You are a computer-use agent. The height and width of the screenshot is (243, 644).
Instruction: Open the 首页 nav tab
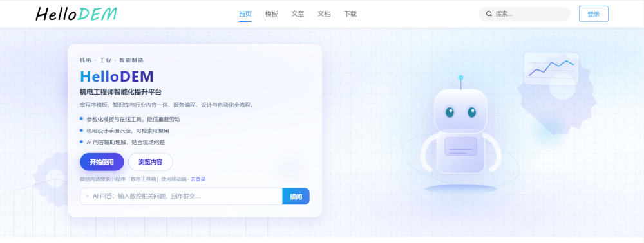point(245,14)
